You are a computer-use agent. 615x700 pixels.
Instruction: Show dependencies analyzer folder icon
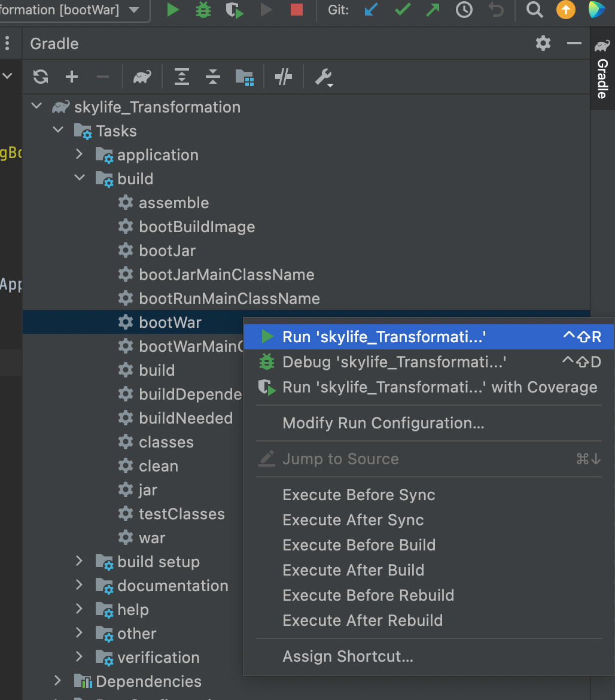click(245, 77)
